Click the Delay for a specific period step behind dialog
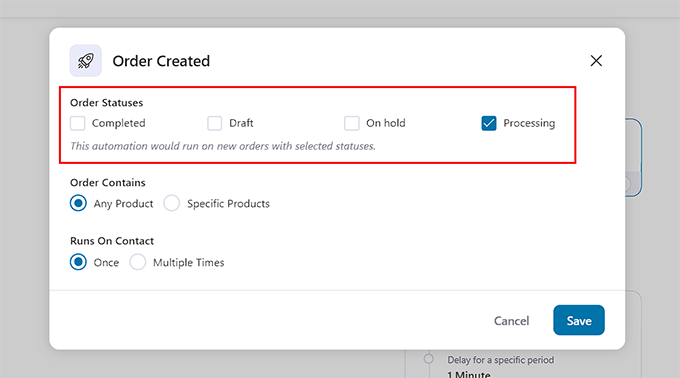Image resolution: width=680 pixels, height=378 pixels. [500, 360]
